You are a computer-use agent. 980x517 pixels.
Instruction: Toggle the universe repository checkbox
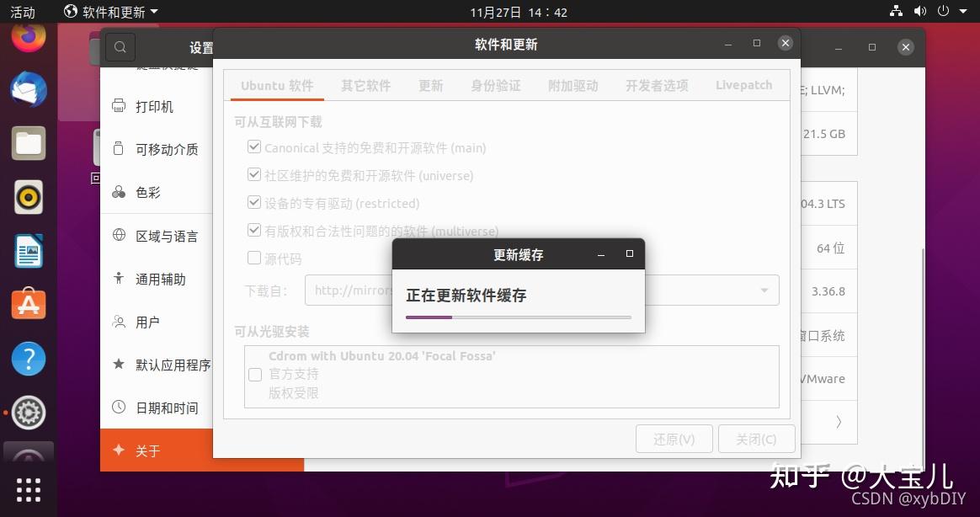(253, 174)
